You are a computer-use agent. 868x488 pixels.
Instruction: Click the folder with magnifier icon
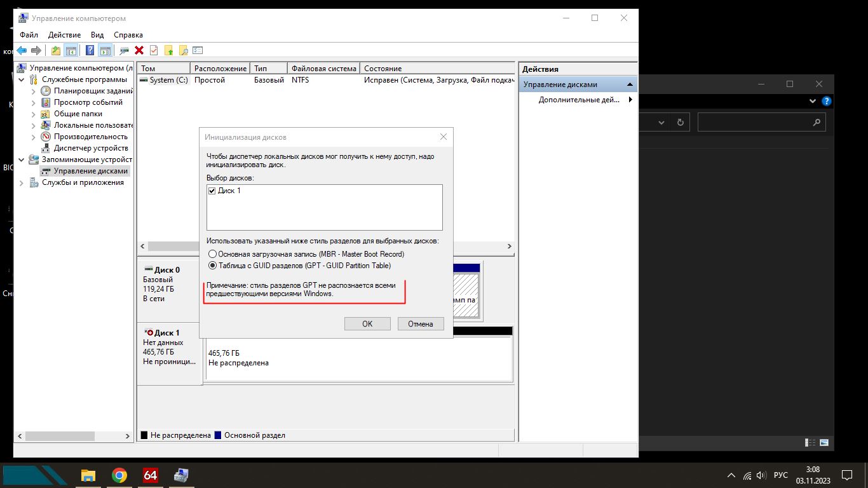pyautogui.click(x=184, y=50)
